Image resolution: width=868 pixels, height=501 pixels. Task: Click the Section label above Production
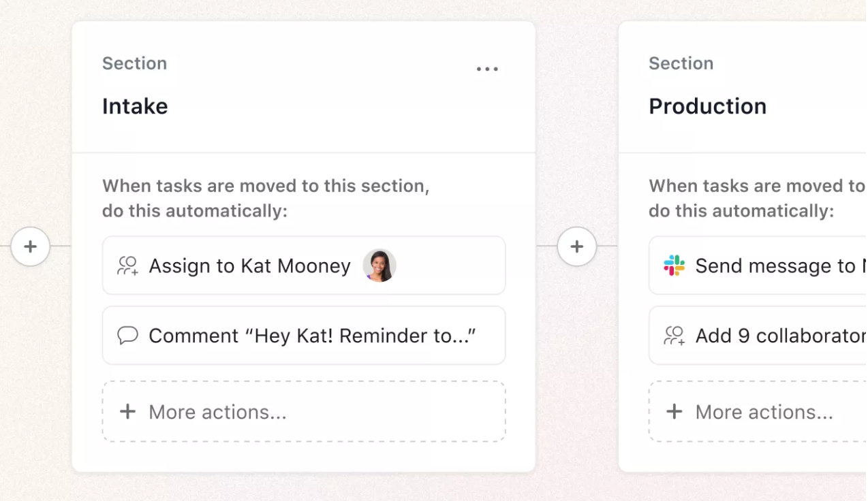pyautogui.click(x=681, y=63)
